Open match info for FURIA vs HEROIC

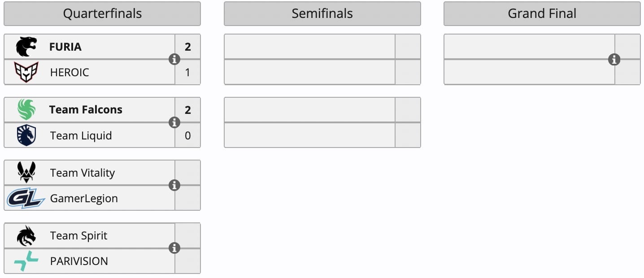click(x=174, y=59)
